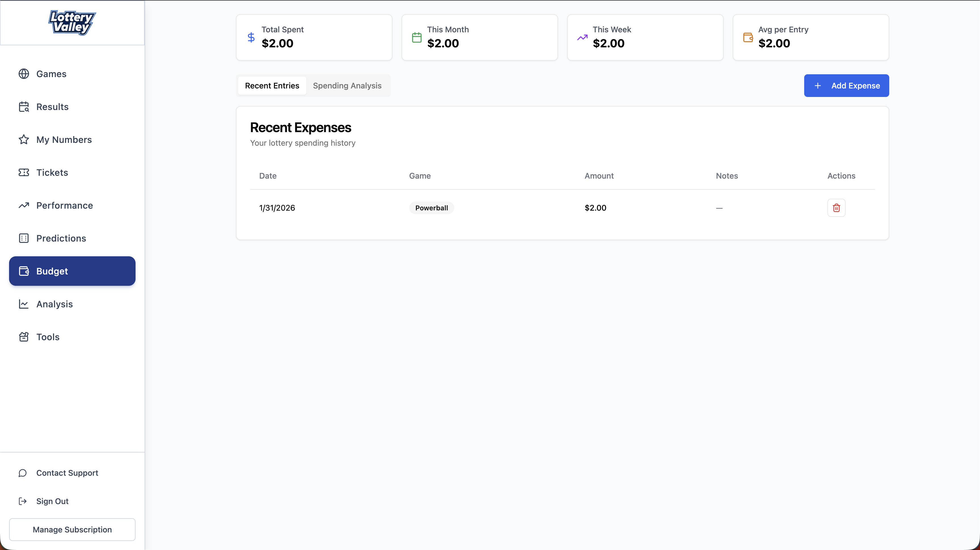Click the Add Expense button
980x550 pixels.
coord(846,86)
